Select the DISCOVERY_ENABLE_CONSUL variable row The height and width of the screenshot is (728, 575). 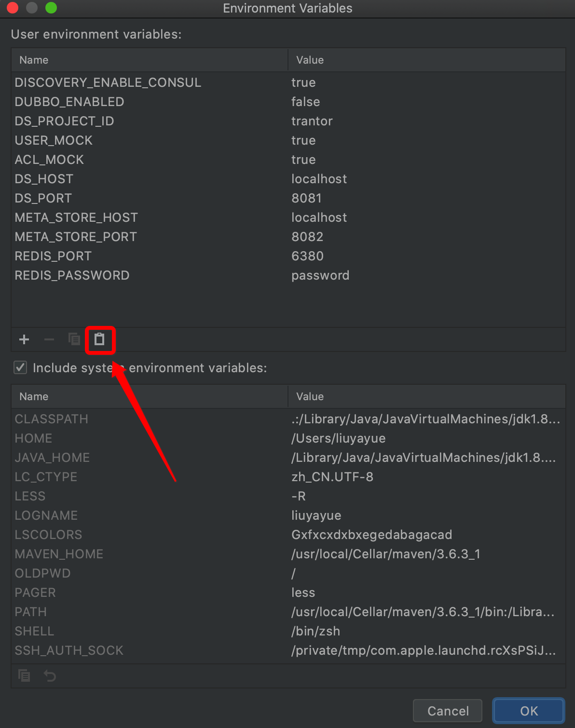point(108,82)
